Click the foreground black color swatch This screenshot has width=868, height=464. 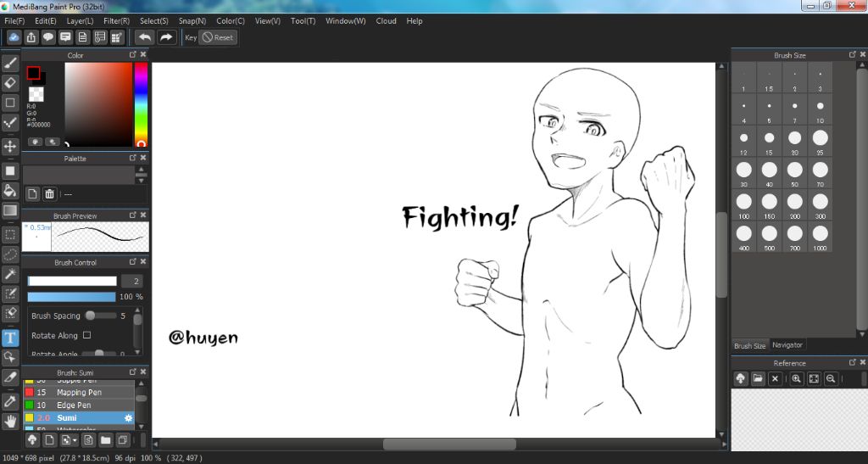click(x=33, y=73)
